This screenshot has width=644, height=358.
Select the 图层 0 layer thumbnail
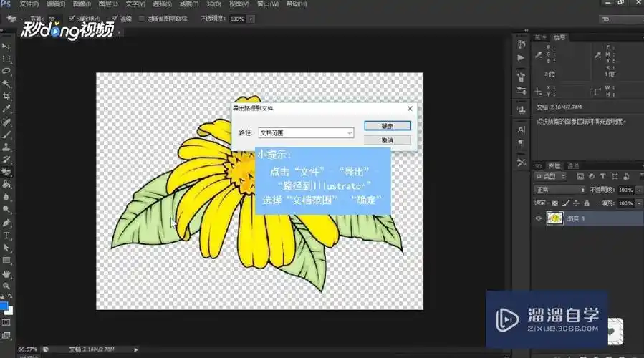[x=554, y=218]
